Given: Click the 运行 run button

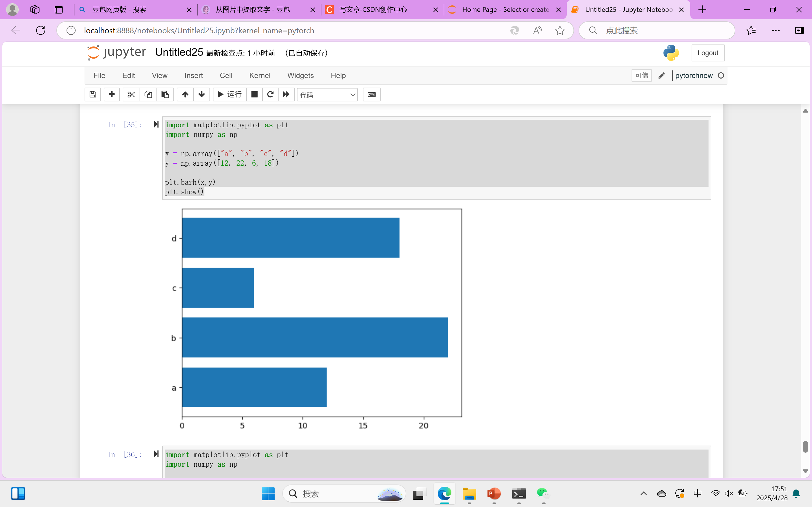Looking at the screenshot, I should [230, 95].
